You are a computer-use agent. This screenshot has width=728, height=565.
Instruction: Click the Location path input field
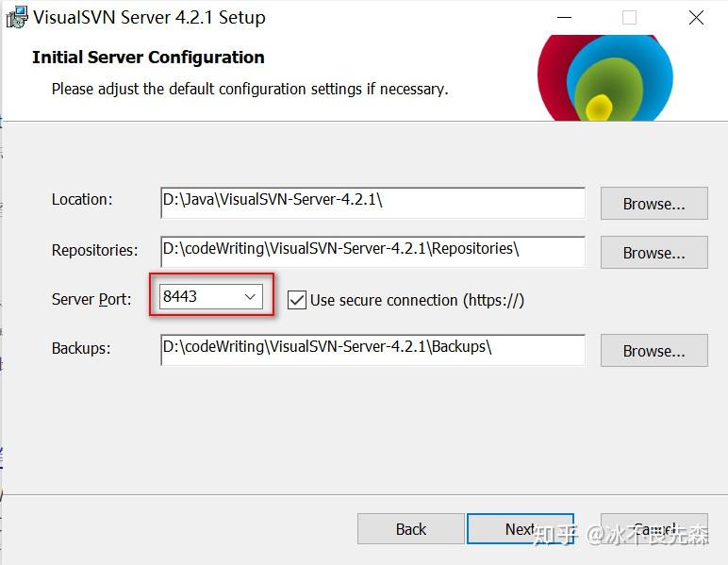(372, 201)
